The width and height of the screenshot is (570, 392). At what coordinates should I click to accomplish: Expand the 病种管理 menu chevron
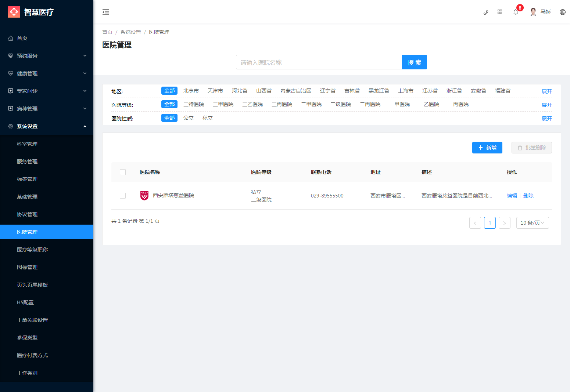[x=85, y=109]
